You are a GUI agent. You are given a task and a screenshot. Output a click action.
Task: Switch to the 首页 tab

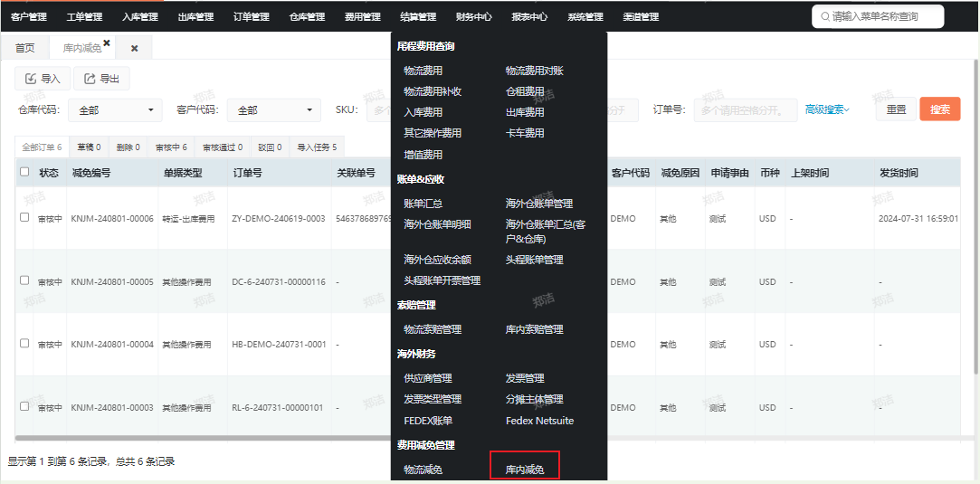(x=25, y=48)
